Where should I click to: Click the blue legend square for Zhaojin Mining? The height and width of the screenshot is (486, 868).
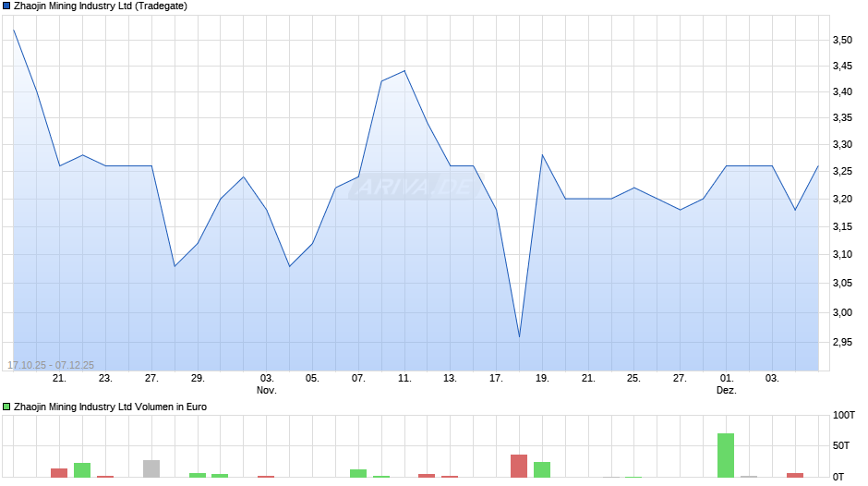coord(6,6)
